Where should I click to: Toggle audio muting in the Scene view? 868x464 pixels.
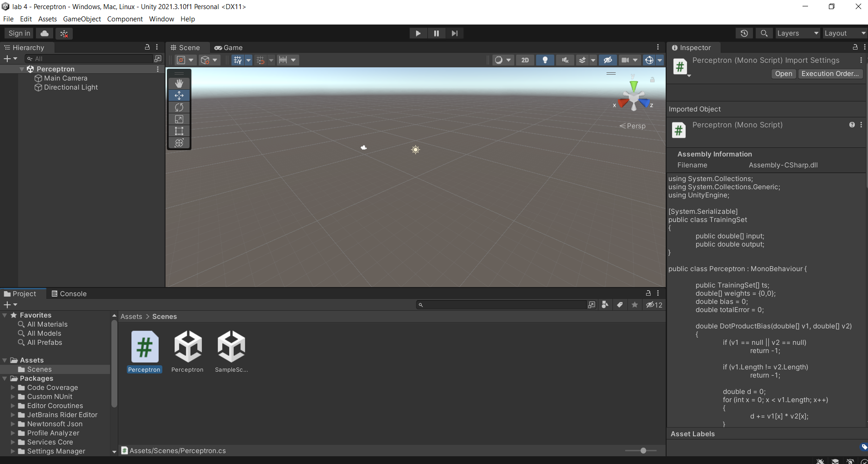click(x=565, y=60)
